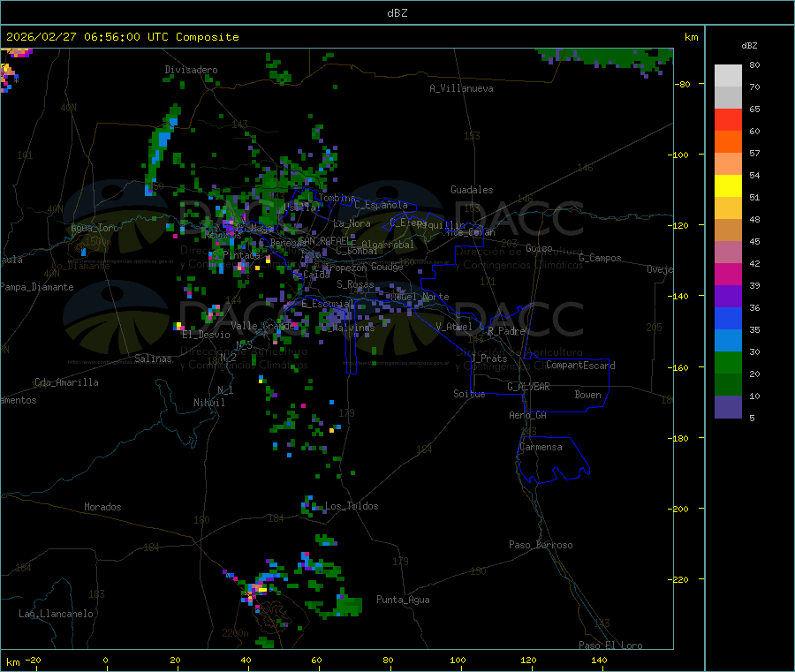The width and height of the screenshot is (795, 672).
Task: Click the red 60 dBZ legend swatch
Action: pos(728,119)
